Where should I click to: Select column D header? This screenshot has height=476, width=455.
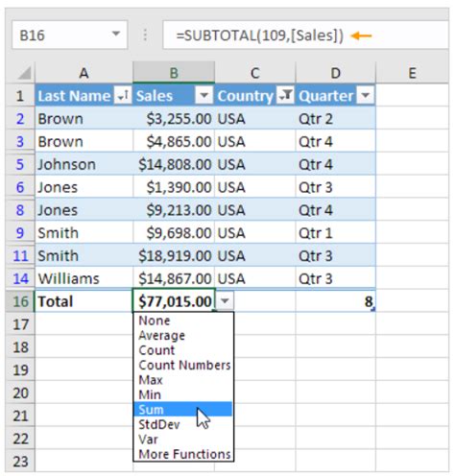(x=336, y=73)
